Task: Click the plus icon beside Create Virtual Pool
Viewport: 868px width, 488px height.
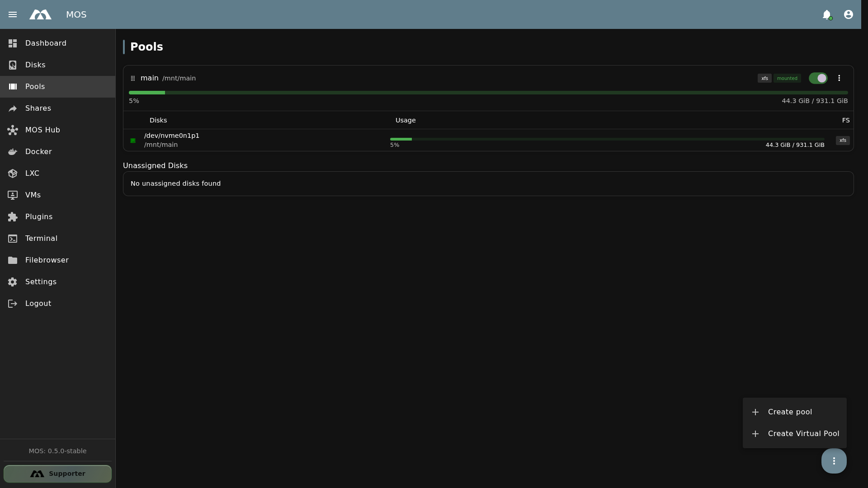Action: (x=755, y=434)
